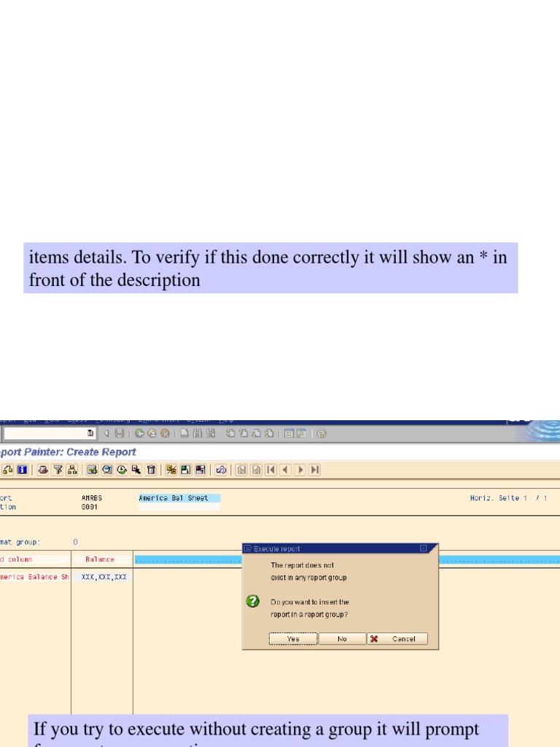Click the Find Next binoculars icon

[x=211, y=433]
